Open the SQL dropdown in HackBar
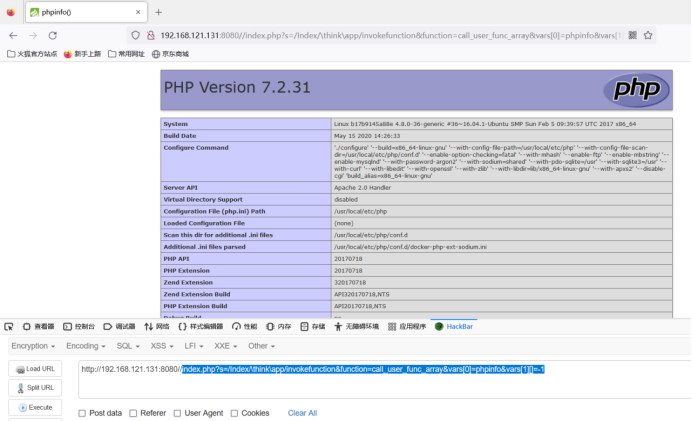Image resolution: width=692 pixels, height=421 pixels. pyautogui.click(x=128, y=346)
